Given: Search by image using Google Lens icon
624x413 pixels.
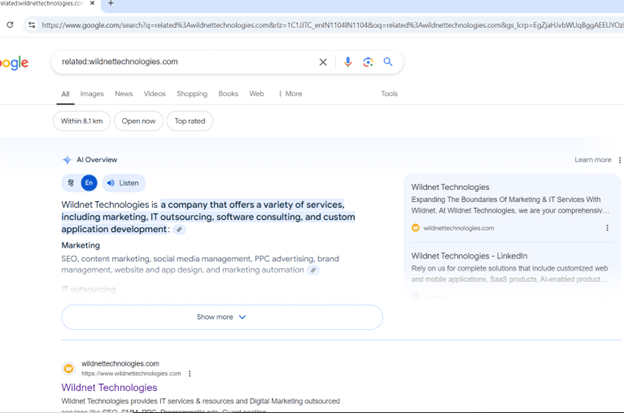Looking at the screenshot, I should pyautogui.click(x=368, y=62).
